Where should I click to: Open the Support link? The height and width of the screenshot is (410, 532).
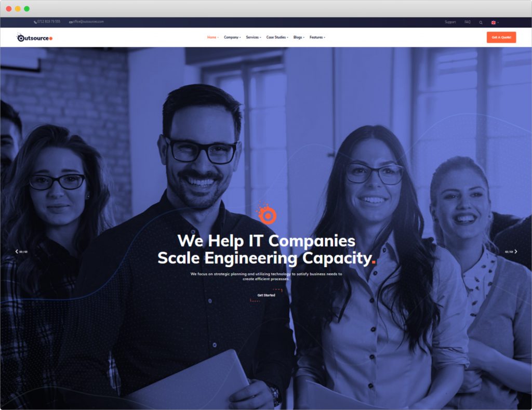(450, 22)
